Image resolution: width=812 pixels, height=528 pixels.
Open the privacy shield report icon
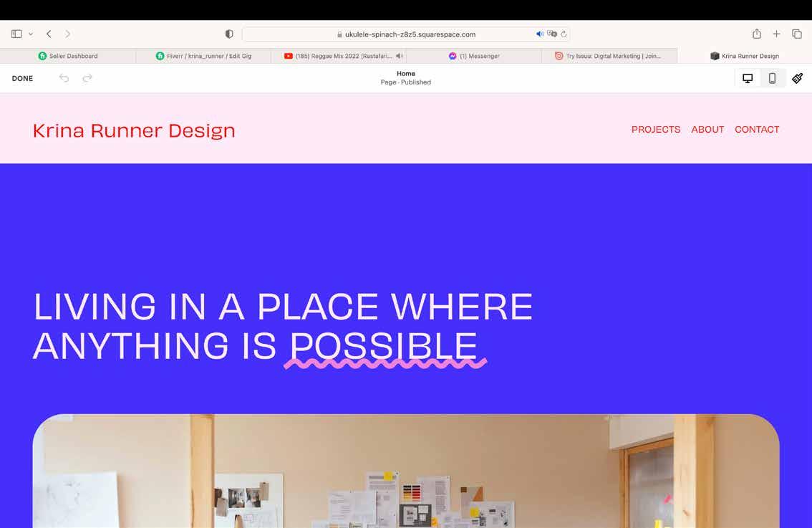coord(229,34)
